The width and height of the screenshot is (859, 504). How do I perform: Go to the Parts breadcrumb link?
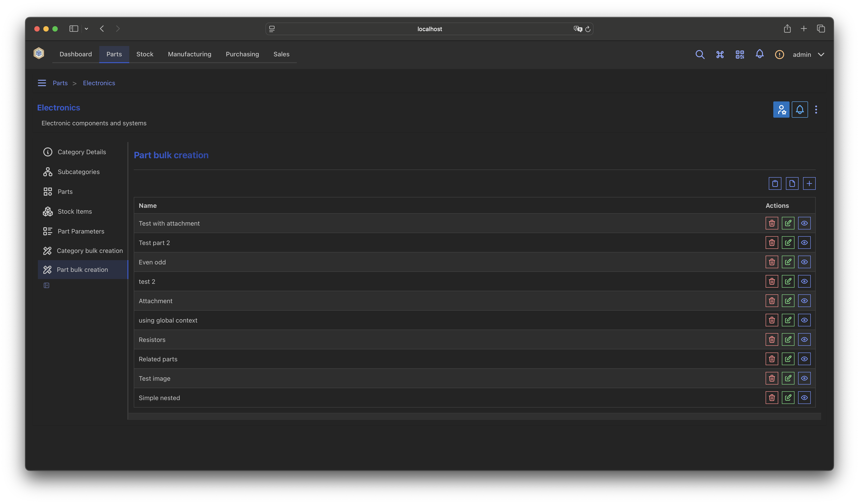click(x=60, y=83)
